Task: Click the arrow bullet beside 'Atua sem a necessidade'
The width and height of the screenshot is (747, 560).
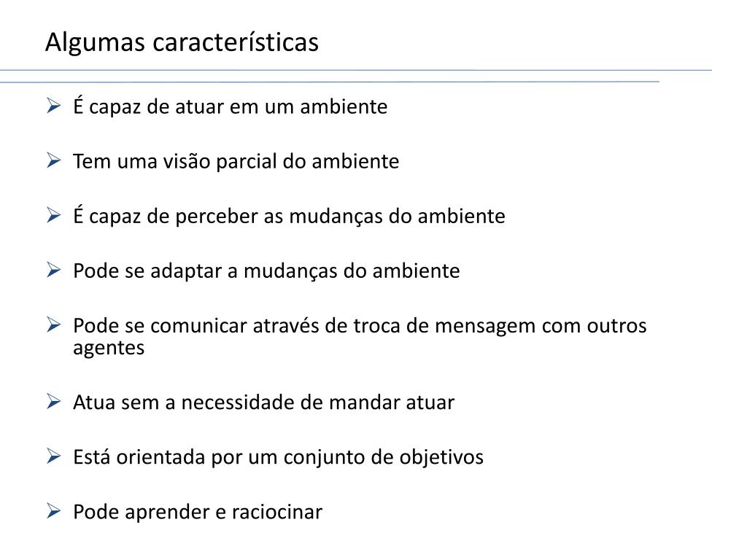Action: point(53,402)
